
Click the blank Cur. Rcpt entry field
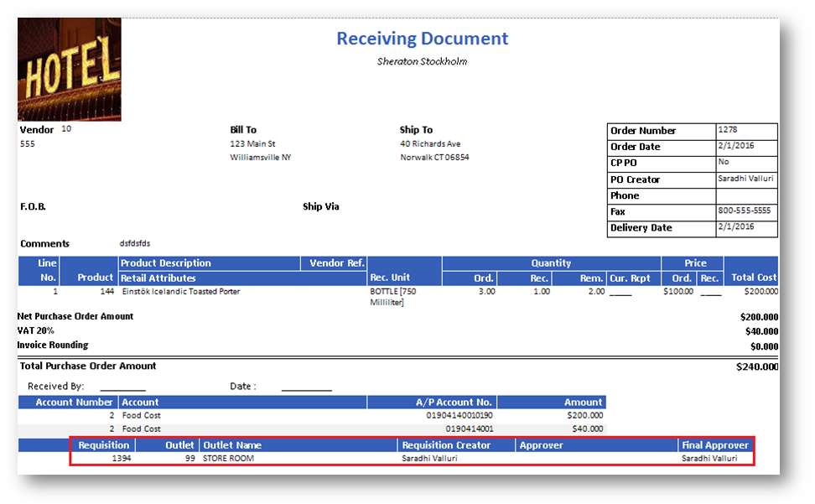click(620, 293)
